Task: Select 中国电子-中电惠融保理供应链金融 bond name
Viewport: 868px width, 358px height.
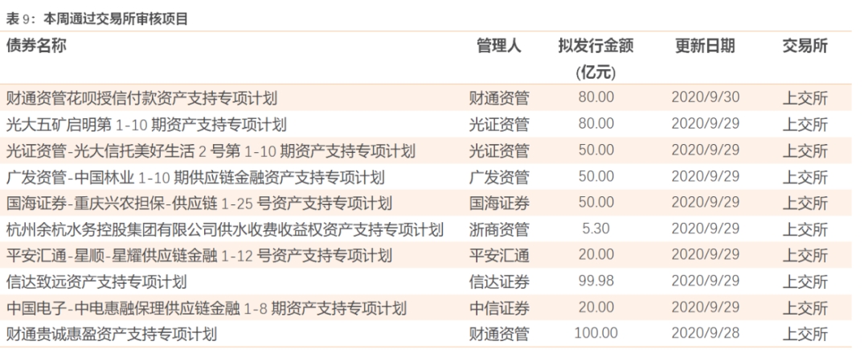Action: (x=206, y=308)
